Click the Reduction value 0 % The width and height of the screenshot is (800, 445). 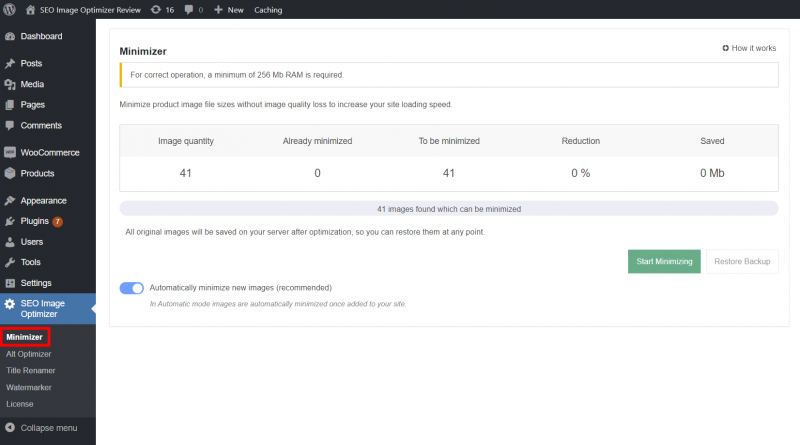click(x=581, y=174)
